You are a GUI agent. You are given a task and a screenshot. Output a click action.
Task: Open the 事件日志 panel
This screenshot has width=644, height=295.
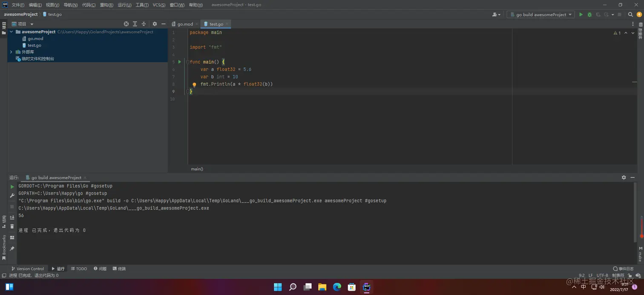point(624,269)
